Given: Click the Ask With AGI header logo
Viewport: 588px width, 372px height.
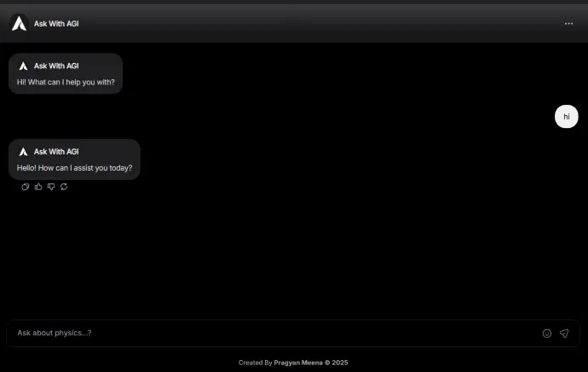Looking at the screenshot, I should click(x=19, y=23).
